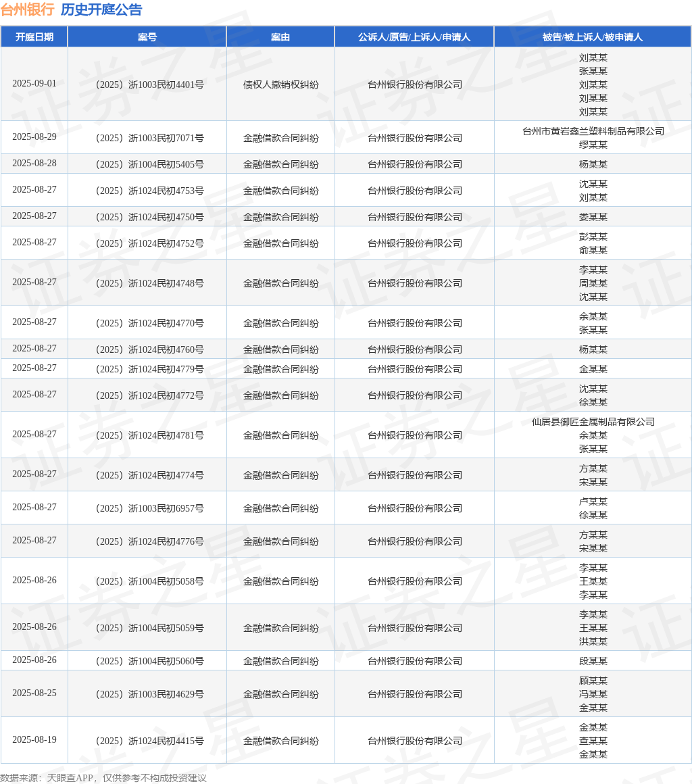The image size is (692, 784).
Task: Click defendant 查某某
Action: (x=593, y=741)
